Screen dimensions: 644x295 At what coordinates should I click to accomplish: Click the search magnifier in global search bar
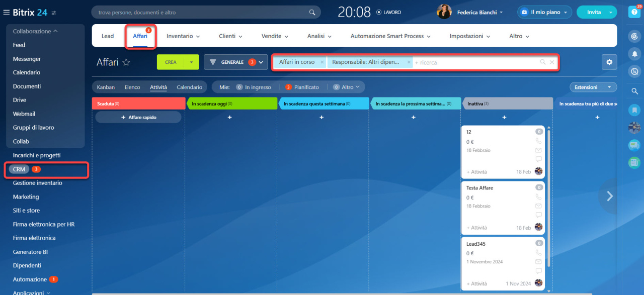coord(312,12)
